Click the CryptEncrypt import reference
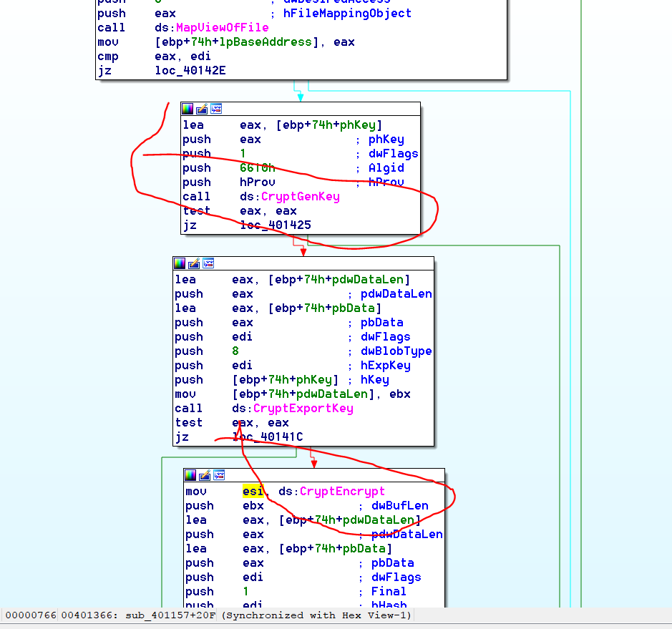Viewport: 672px width, 629px height. coord(342,492)
